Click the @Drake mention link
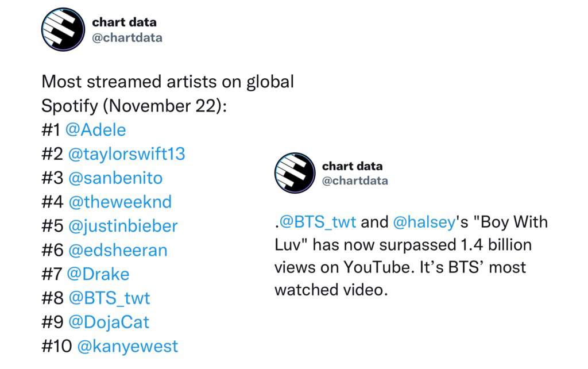 98,274
